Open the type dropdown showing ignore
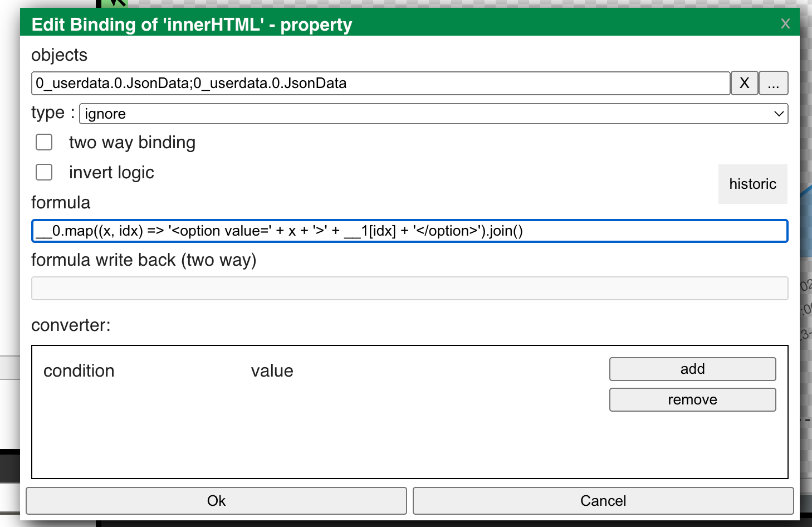 tap(434, 114)
